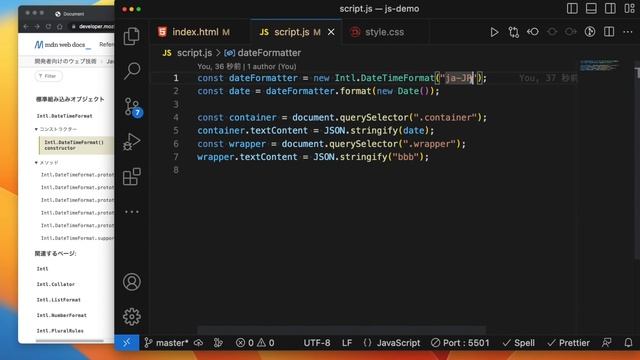
Task: Change end of line sequence LF
Action: tap(347, 343)
